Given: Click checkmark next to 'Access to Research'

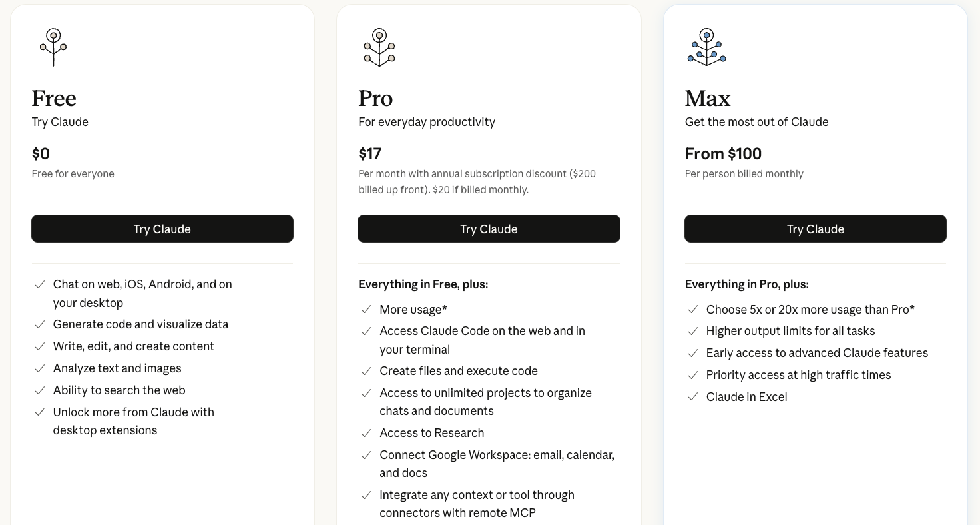Looking at the screenshot, I should point(366,433).
